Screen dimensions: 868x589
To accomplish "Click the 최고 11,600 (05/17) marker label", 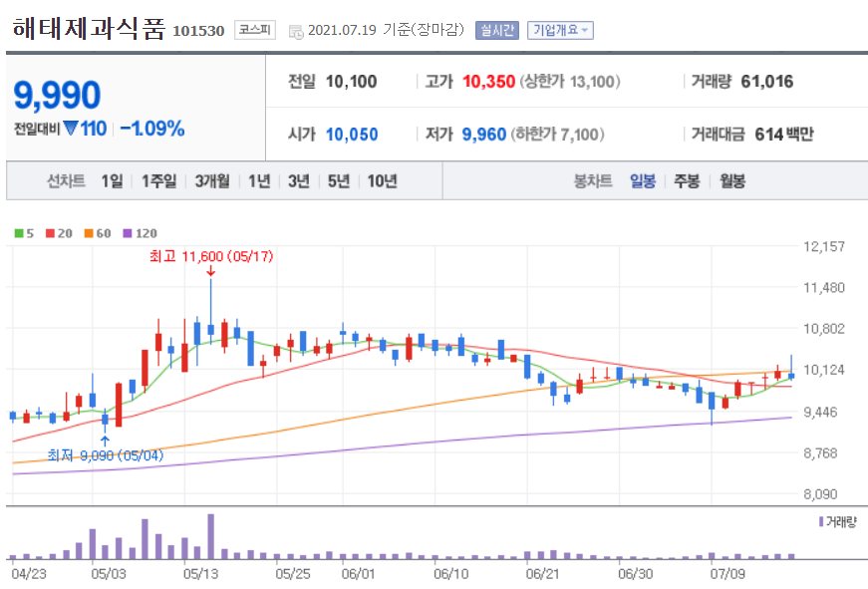I will coord(211,256).
